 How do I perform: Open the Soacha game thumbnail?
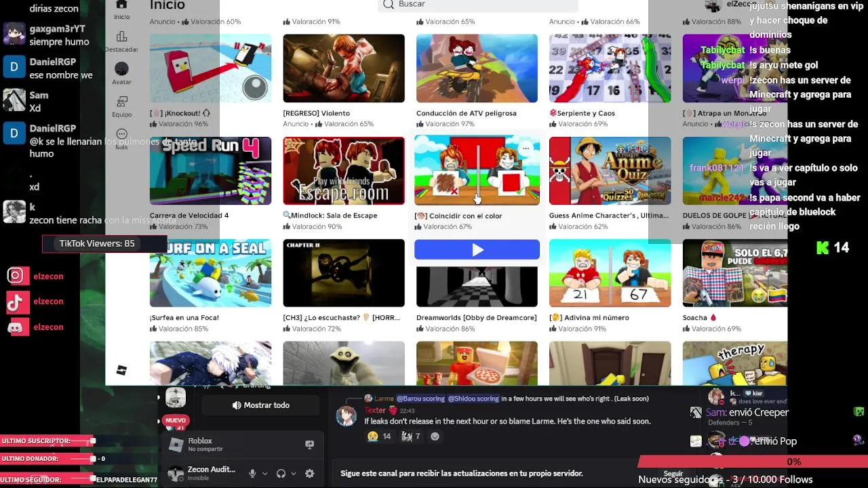735,273
